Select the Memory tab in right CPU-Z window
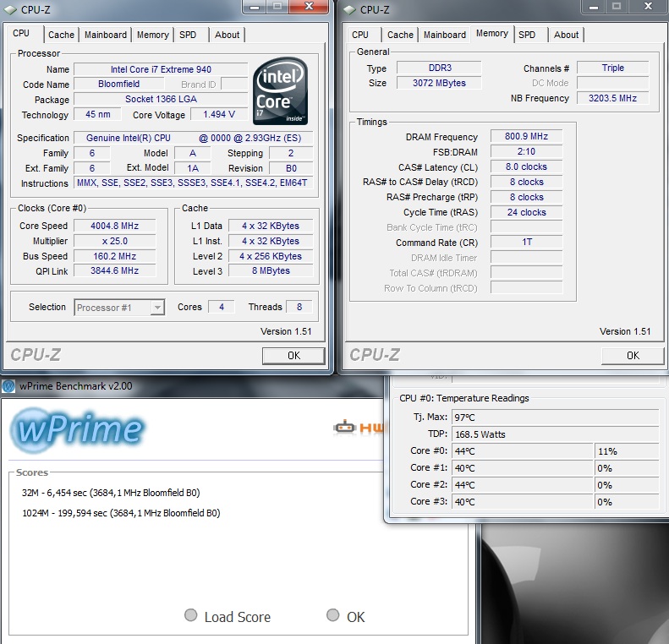The image size is (669, 644). 492,34
